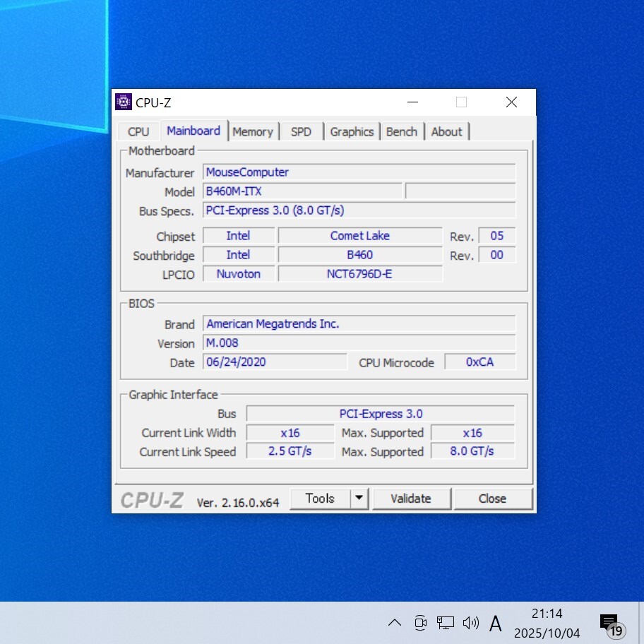This screenshot has width=644, height=644.
Task: Select the Graphics tab
Action: tap(352, 132)
